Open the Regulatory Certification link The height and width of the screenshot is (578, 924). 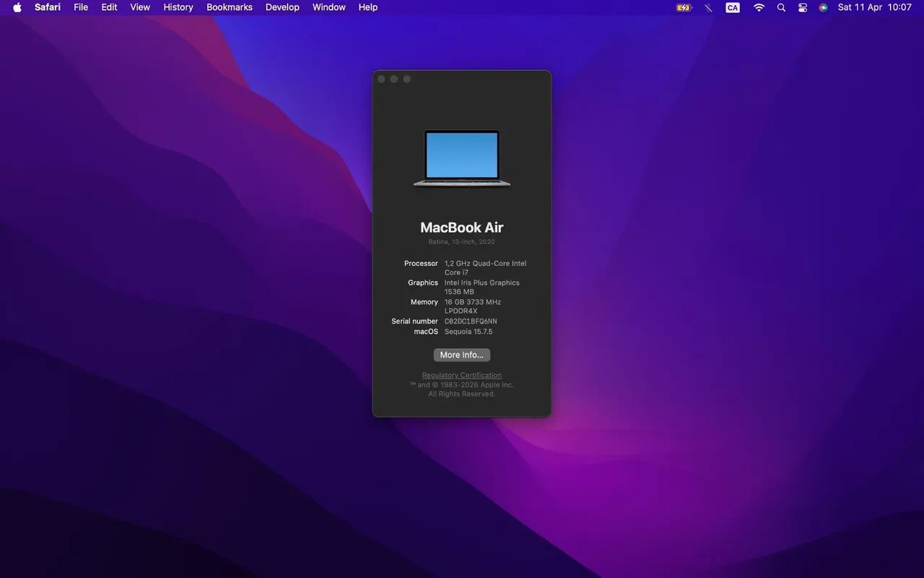point(462,375)
